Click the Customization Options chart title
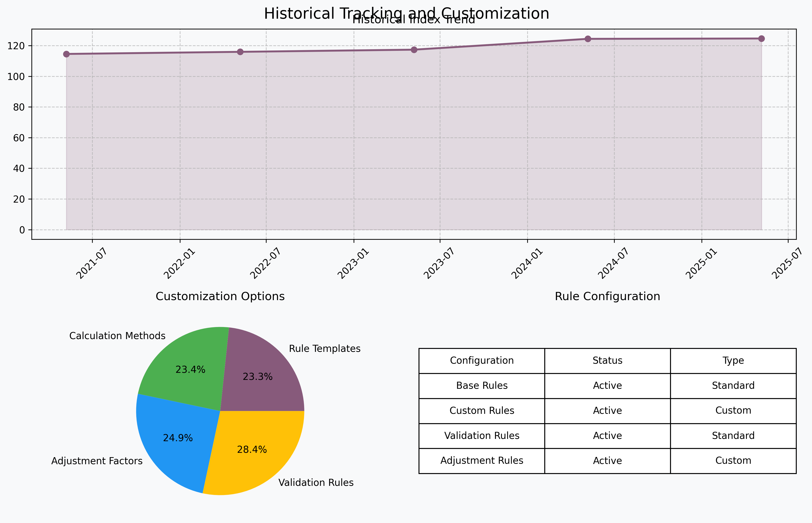The width and height of the screenshot is (812, 523). [220, 296]
